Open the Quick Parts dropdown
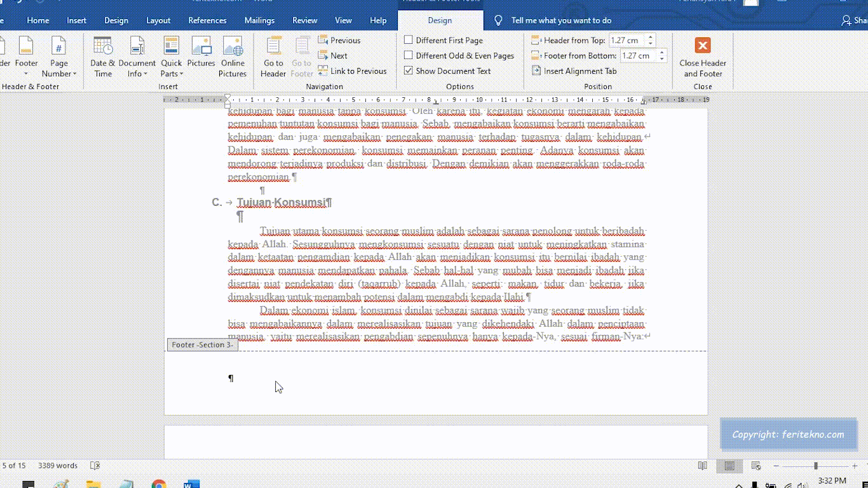Image resolution: width=868 pixels, height=488 pixels. click(x=171, y=57)
